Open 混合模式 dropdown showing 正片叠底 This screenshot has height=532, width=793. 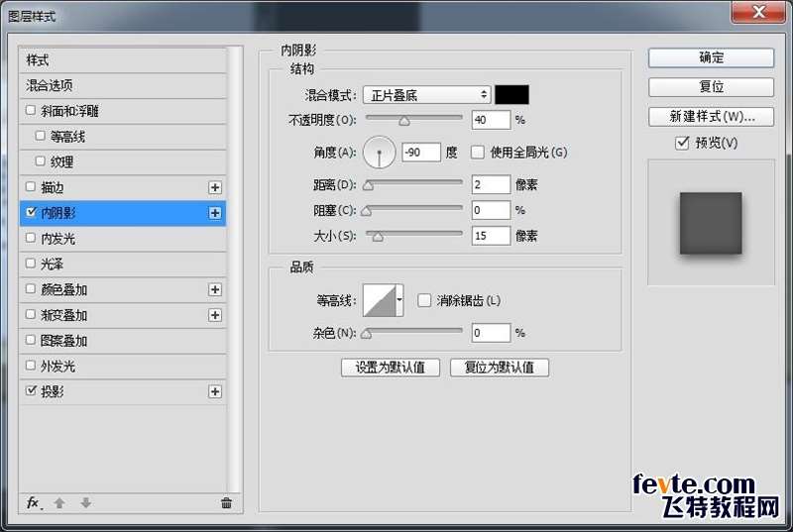[x=427, y=95]
